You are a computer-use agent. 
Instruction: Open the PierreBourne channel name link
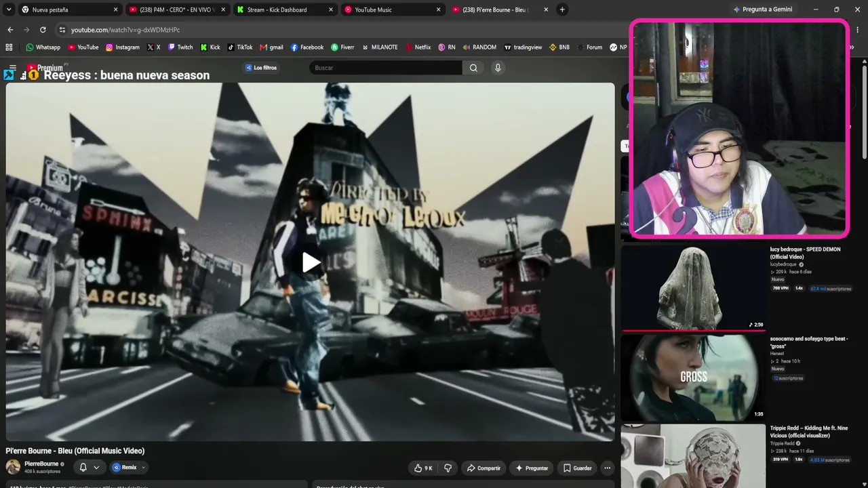click(x=41, y=464)
